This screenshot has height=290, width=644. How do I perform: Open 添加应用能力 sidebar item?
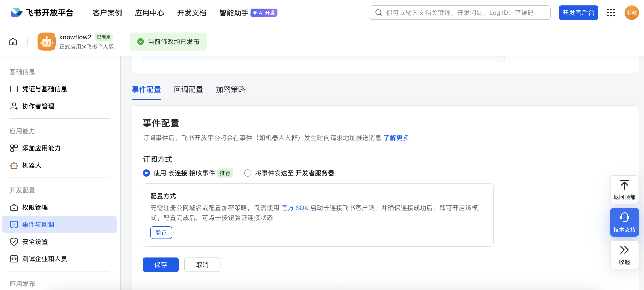tap(59, 148)
